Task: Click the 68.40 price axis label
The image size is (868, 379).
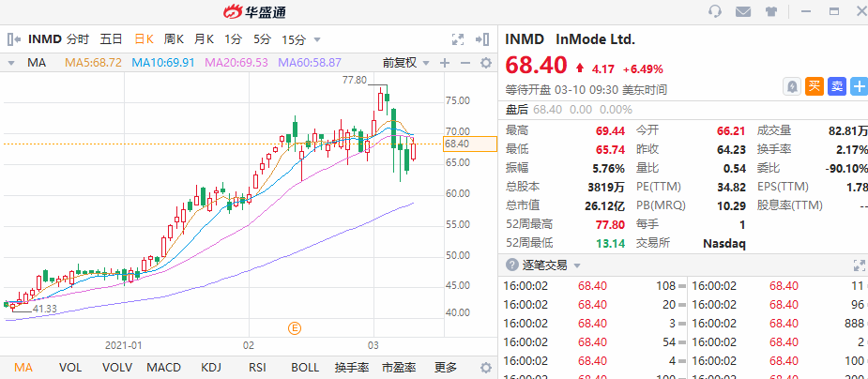Action: point(470,144)
